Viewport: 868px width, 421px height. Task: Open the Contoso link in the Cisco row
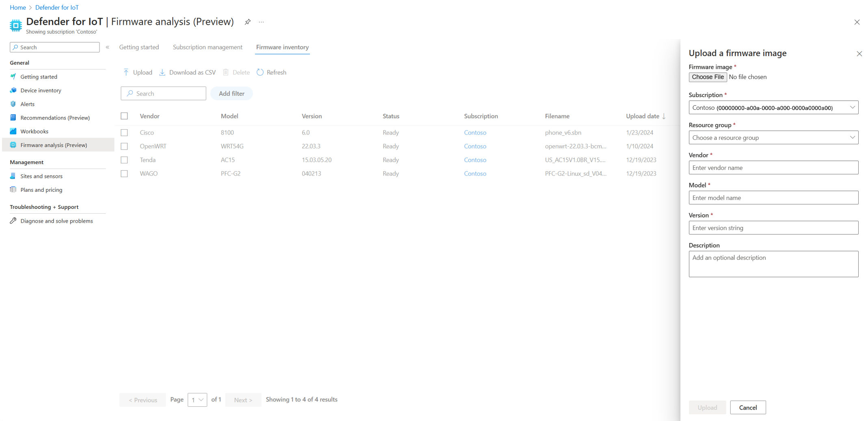(x=475, y=132)
